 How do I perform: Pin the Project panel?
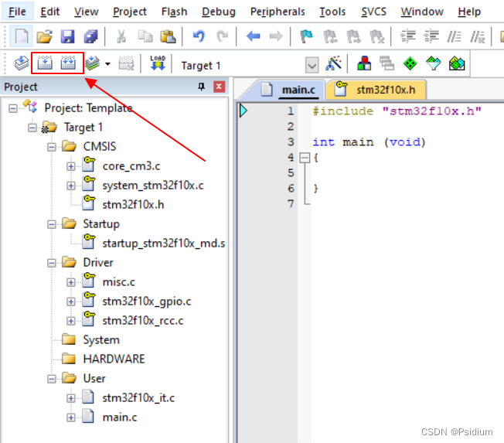click(201, 87)
